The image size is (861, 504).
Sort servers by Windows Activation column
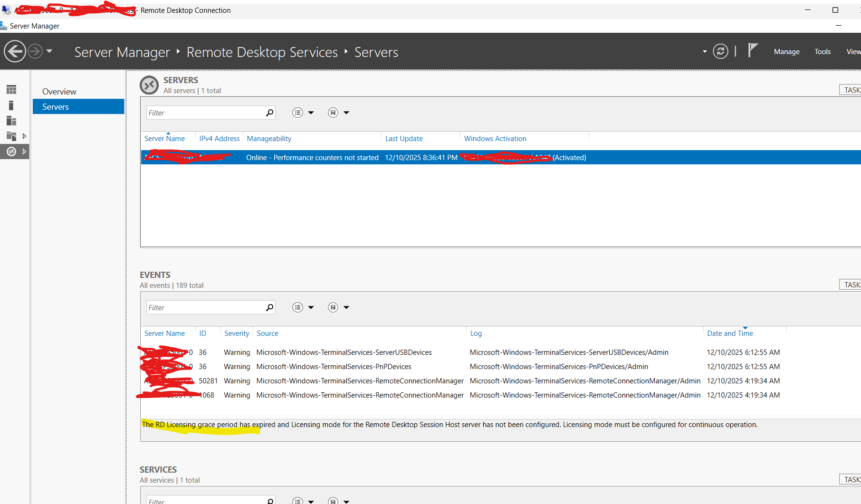coord(495,139)
